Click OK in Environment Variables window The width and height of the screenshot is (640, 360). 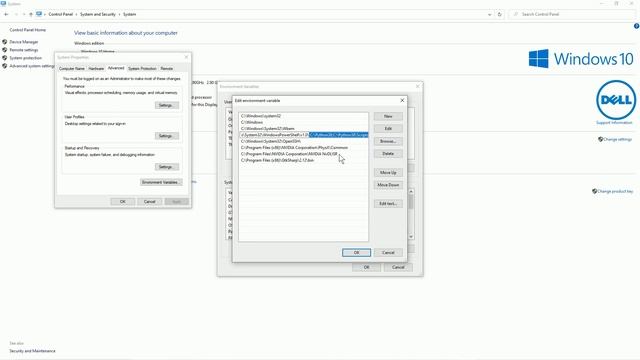click(366, 267)
